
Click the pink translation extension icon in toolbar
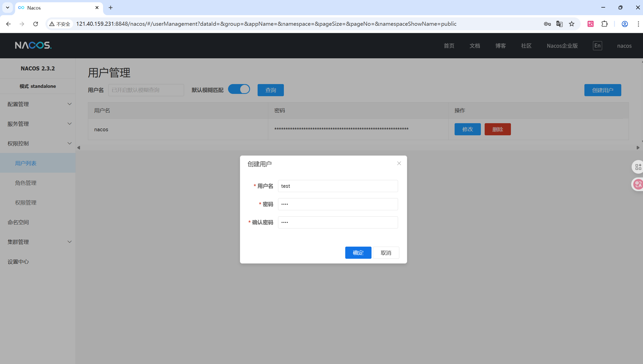590,24
